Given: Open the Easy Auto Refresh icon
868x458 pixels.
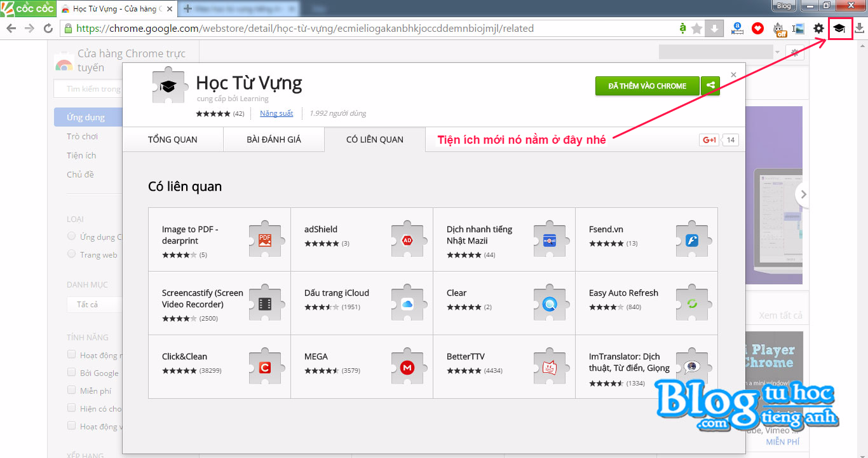Looking at the screenshot, I should click(693, 303).
